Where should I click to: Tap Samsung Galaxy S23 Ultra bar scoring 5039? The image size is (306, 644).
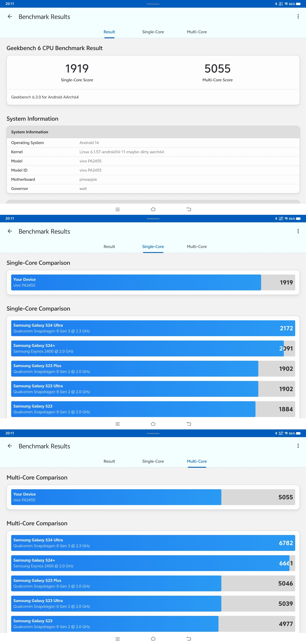pos(153,604)
